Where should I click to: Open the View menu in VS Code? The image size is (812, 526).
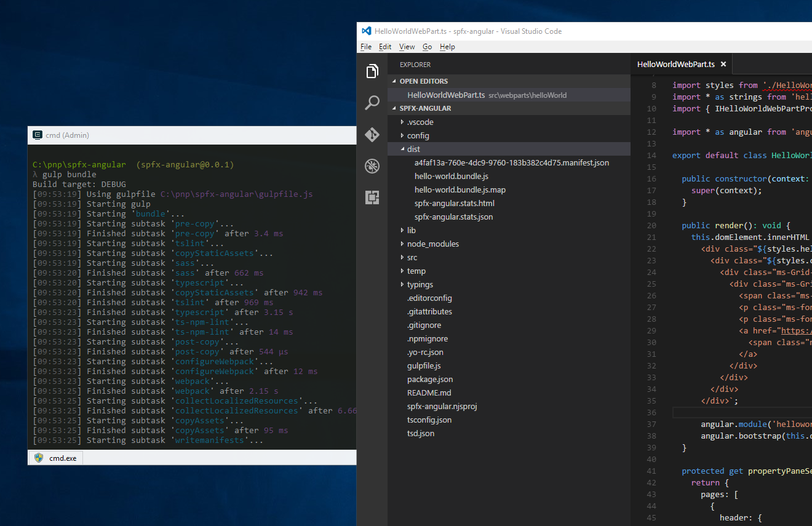(x=407, y=47)
